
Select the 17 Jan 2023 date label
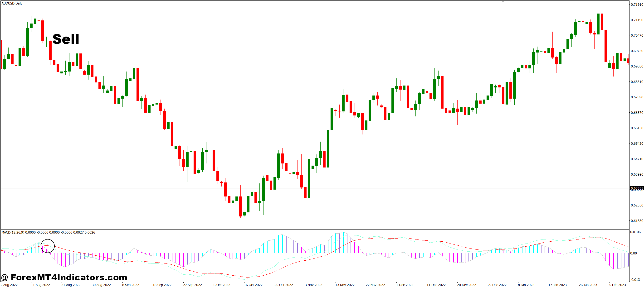click(557, 285)
